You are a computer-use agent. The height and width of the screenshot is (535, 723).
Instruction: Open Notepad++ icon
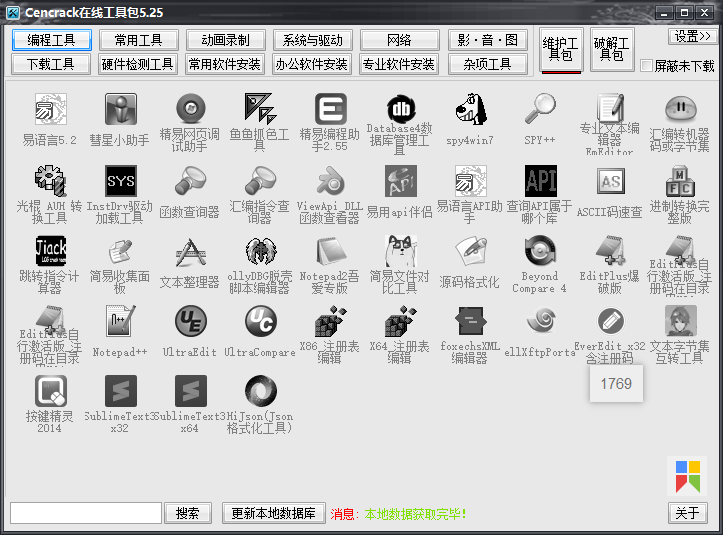[120, 321]
